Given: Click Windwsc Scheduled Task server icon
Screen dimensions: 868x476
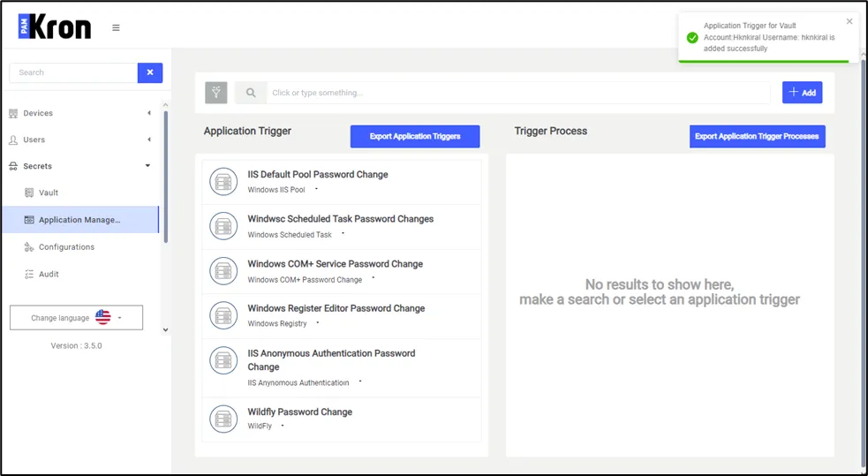Looking at the screenshot, I should click(223, 226).
